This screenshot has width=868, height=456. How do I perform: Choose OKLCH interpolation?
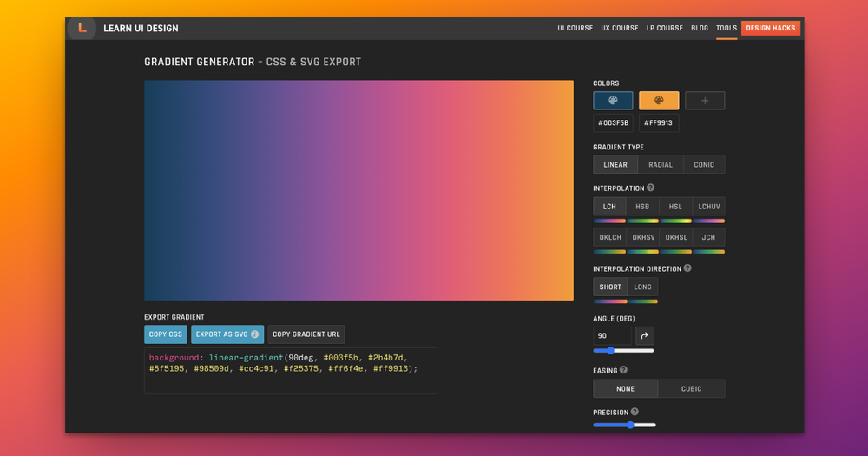pyautogui.click(x=610, y=237)
